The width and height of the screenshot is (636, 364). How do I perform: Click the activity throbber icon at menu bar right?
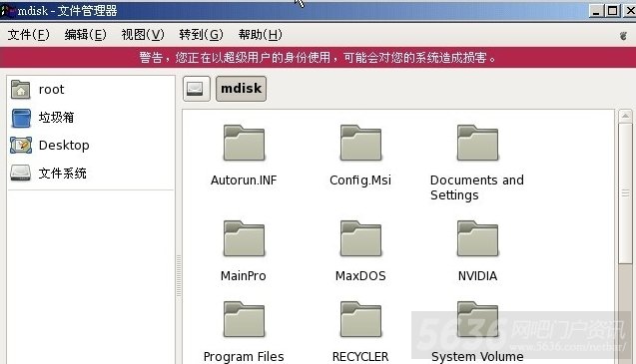(623, 36)
